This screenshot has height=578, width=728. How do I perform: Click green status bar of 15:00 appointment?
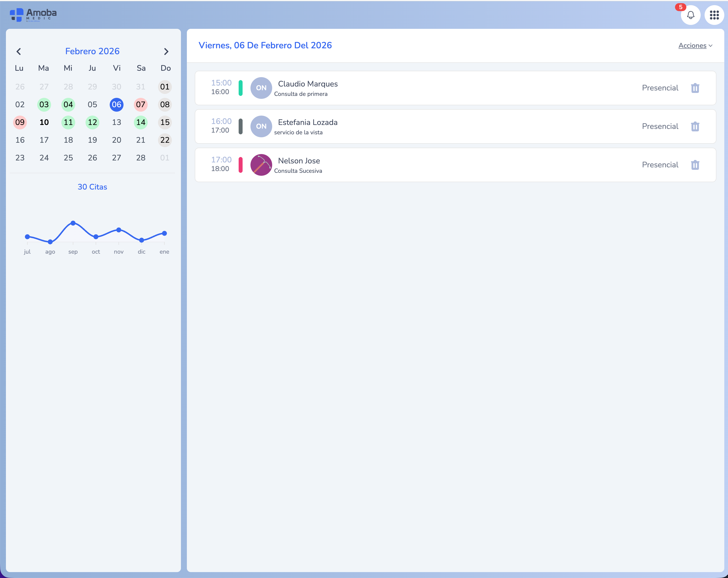tap(240, 88)
